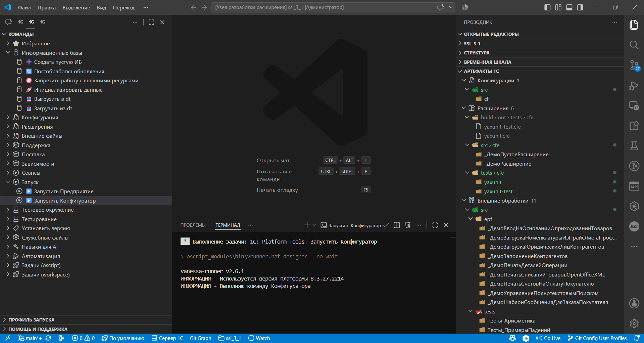Switch to the ТЕРМИНАЛ panel tab
644x343 pixels.
pos(228,225)
